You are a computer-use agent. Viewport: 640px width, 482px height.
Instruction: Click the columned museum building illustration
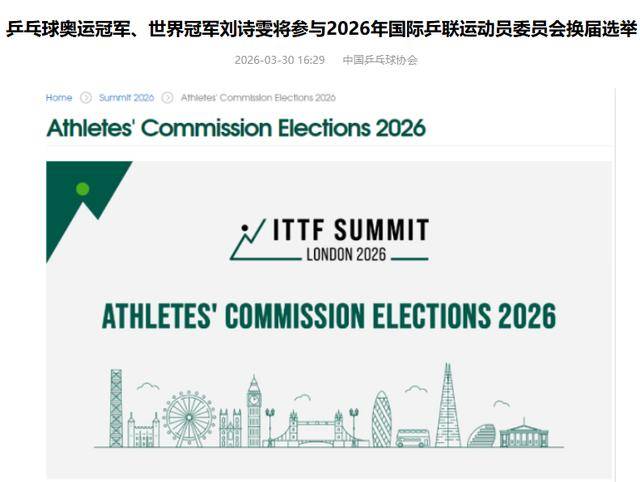[x=524, y=434]
